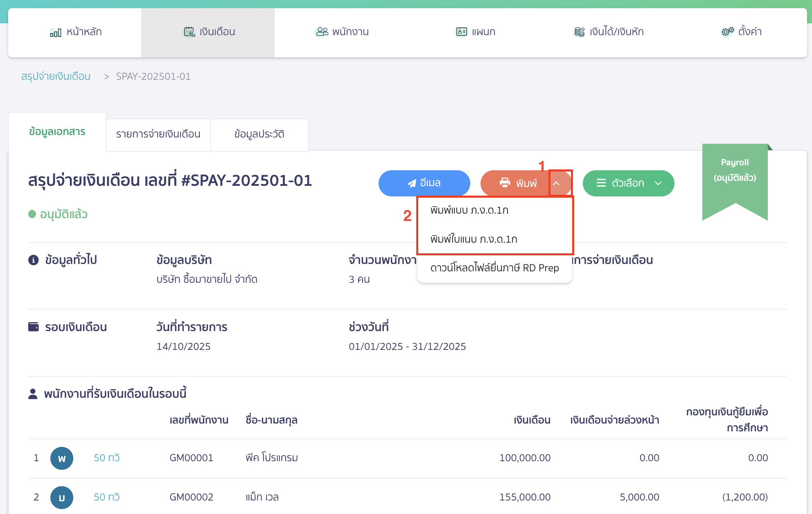Click the W avatar of พีค โปรแกรม
Viewport: 812px width, 514px height.
[62, 458]
